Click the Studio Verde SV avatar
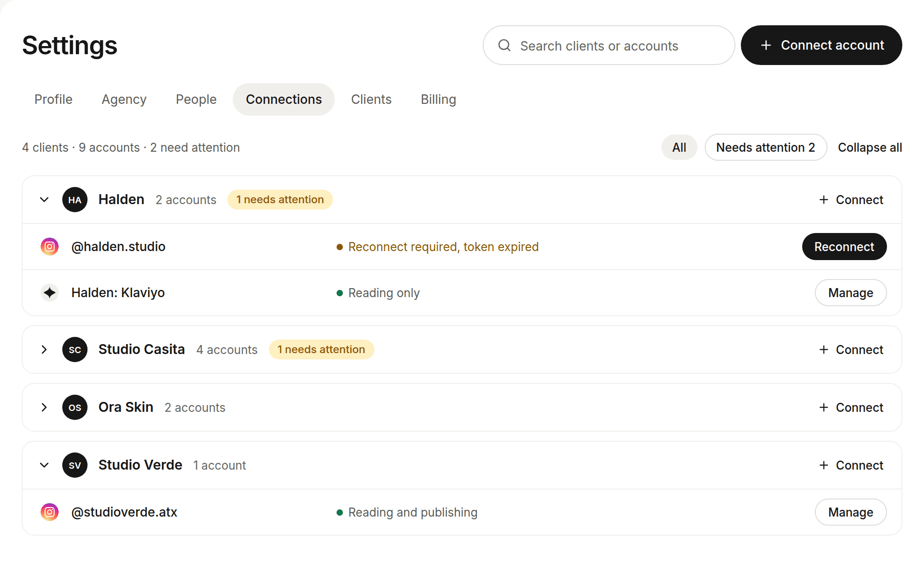 coord(75,465)
